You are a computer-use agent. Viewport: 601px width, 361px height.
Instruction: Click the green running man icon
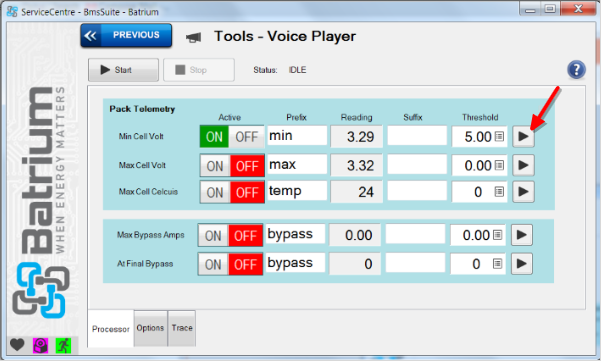pos(63,346)
